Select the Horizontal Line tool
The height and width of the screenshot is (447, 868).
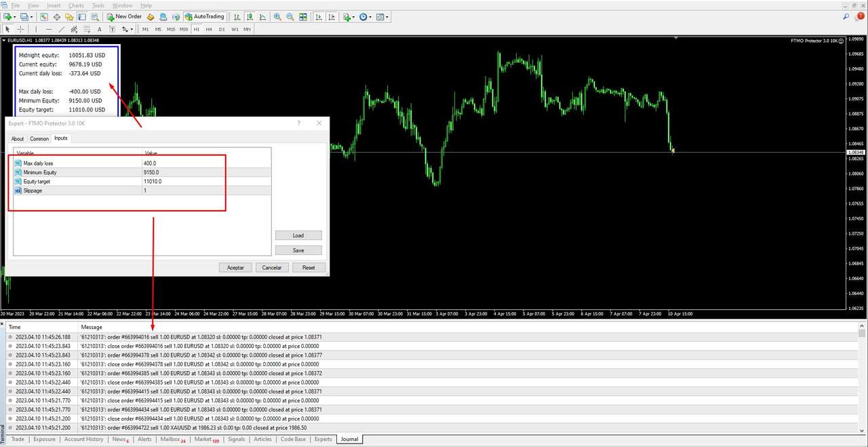[49, 29]
